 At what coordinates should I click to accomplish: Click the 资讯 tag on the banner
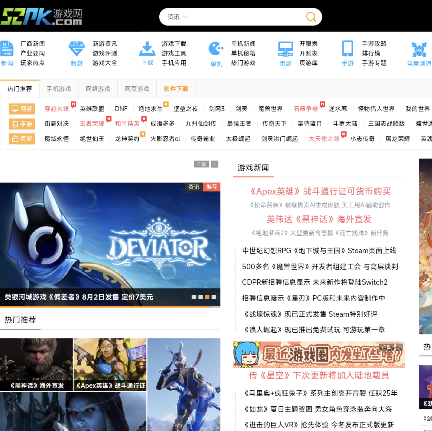194,187
